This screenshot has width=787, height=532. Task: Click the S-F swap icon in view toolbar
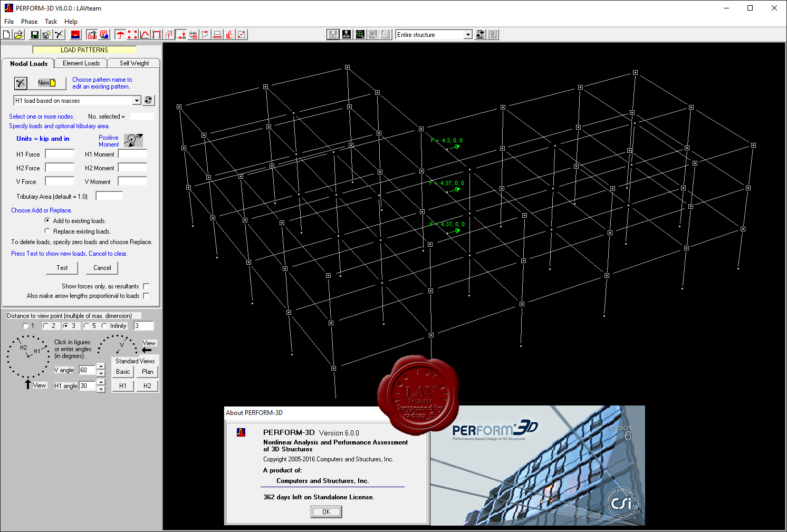pos(493,35)
